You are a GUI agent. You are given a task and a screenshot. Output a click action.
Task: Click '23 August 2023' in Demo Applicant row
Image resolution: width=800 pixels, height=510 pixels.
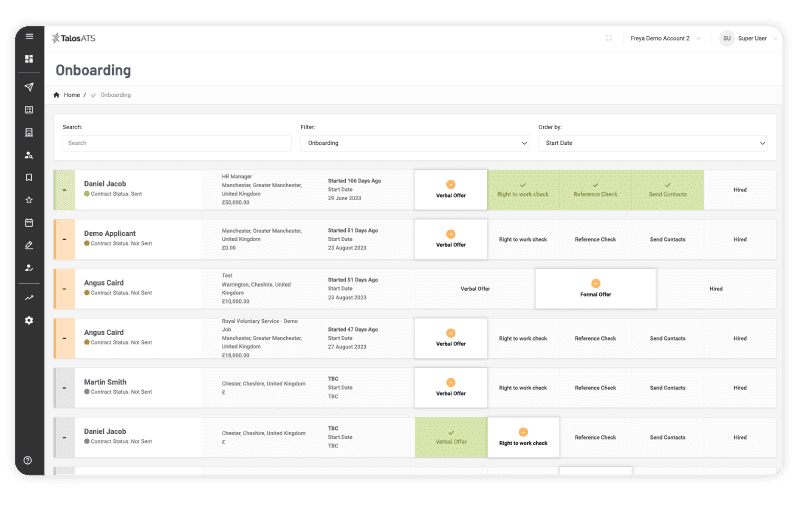(x=347, y=248)
